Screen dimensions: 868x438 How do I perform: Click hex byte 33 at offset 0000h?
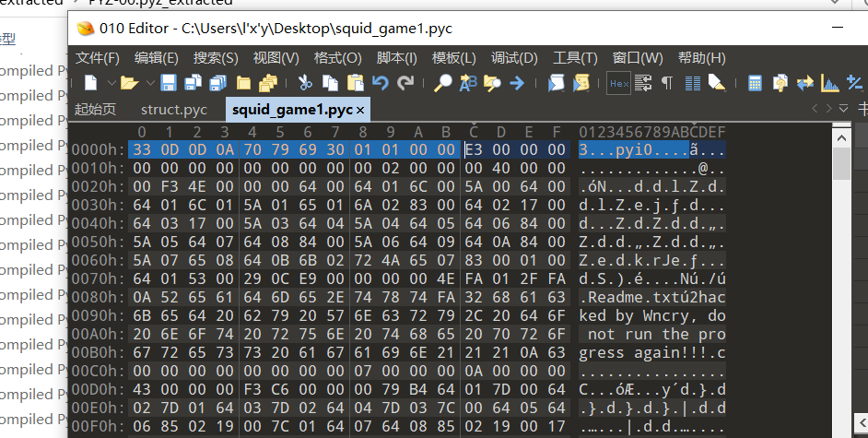pos(142,149)
